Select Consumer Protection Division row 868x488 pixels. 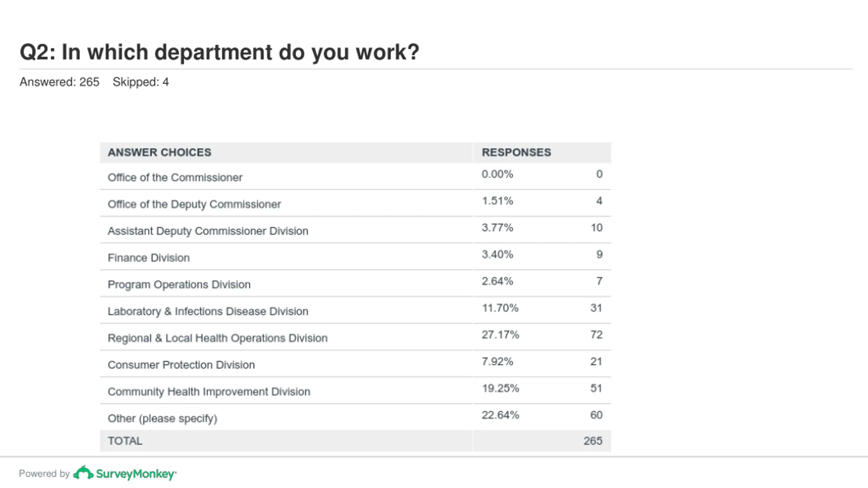tap(355, 364)
